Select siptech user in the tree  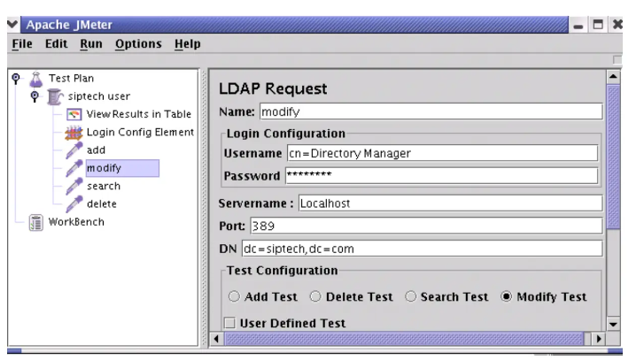tap(99, 96)
